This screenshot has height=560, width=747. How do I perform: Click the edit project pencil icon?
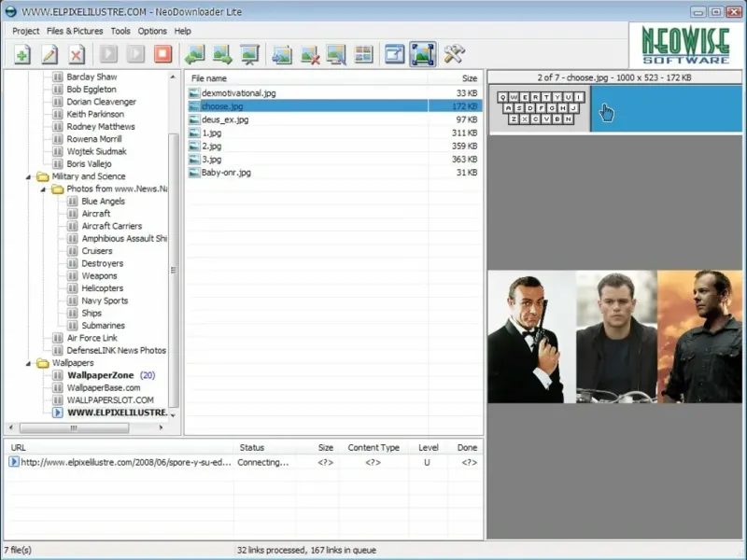[x=49, y=54]
